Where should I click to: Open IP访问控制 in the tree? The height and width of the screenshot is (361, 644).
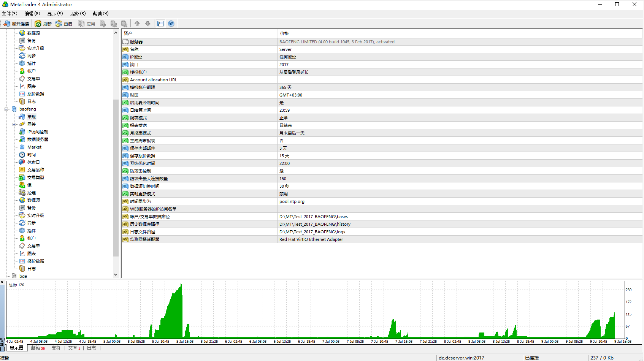[38, 132]
